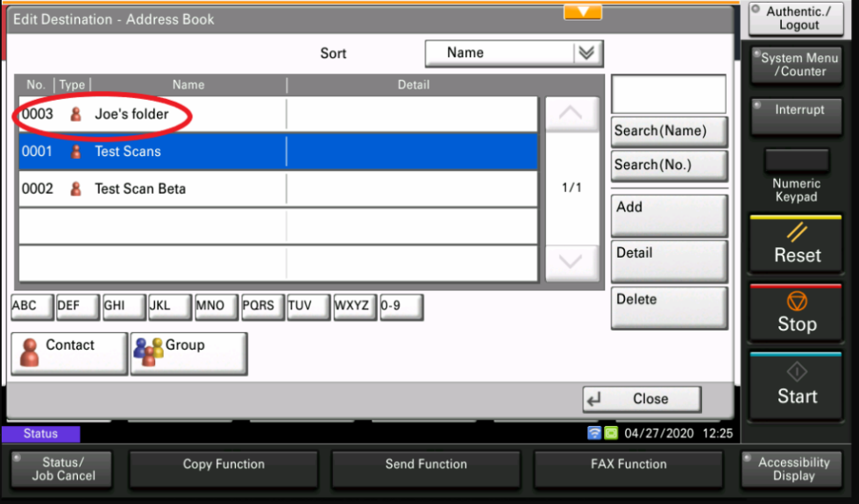Image resolution: width=859 pixels, height=504 pixels.
Task: Tap the Reset key
Action: [x=796, y=244]
